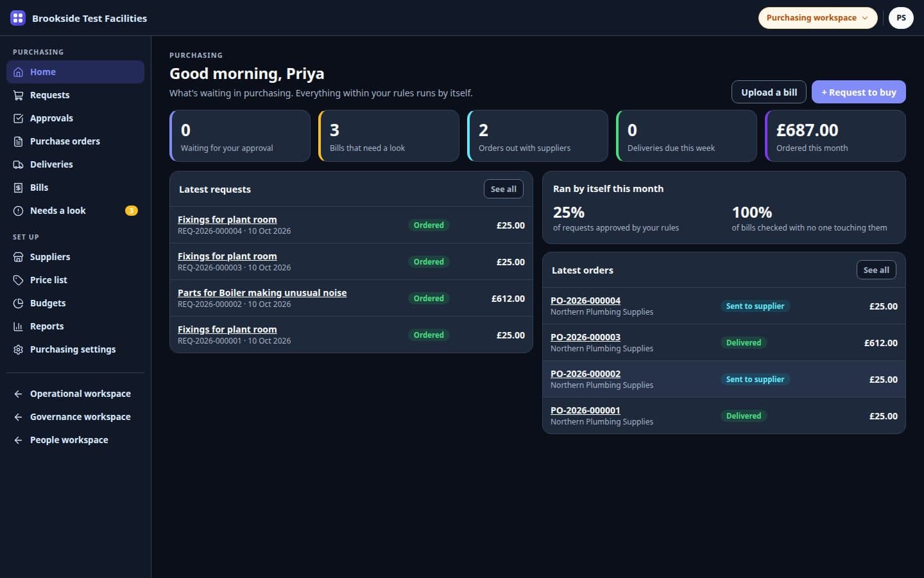Click the People workspace back arrow icon
This screenshot has width=924, height=578.
pyautogui.click(x=19, y=440)
